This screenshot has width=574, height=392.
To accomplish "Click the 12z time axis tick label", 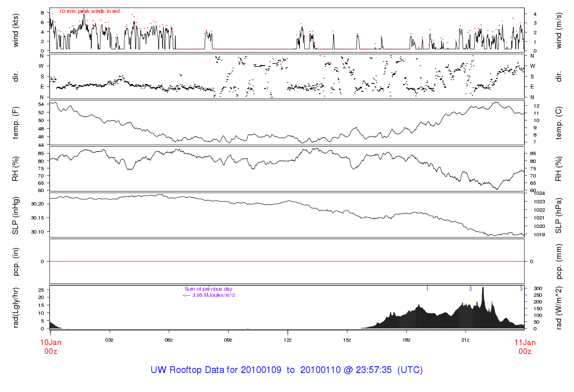I will coord(288,340).
